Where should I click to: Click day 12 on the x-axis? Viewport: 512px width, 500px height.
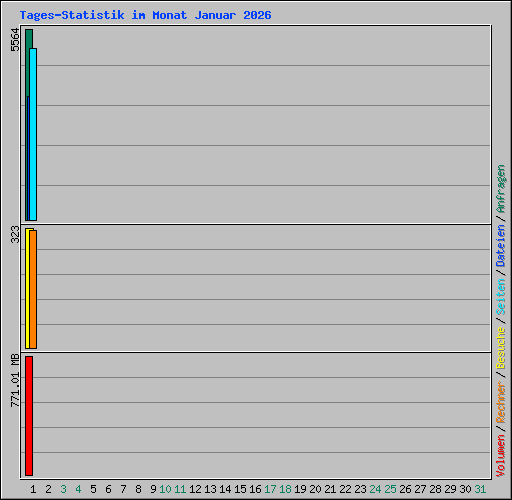point(195,489)
